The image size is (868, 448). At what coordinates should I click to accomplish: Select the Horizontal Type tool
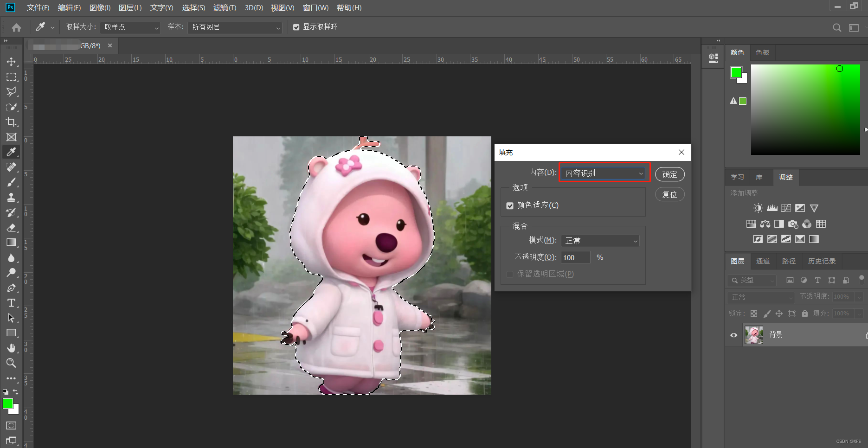[x=11, y=303]
